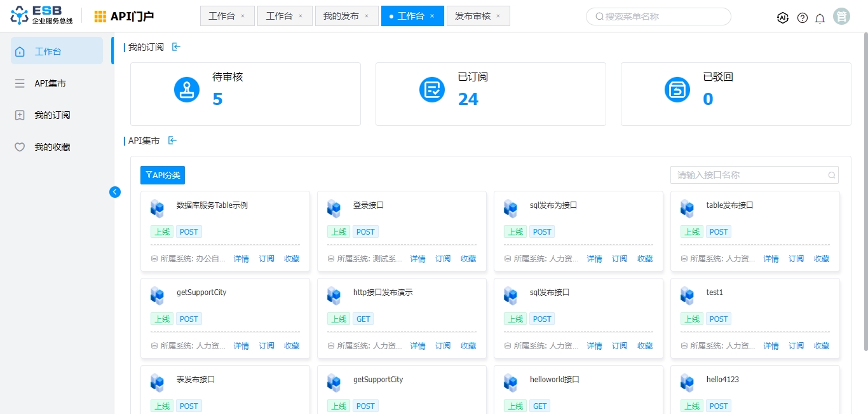Image resolution: width=868 pixels, height=414 pixels.
Task: Click the 已驳回 card icon
Action: coord(677,90)
